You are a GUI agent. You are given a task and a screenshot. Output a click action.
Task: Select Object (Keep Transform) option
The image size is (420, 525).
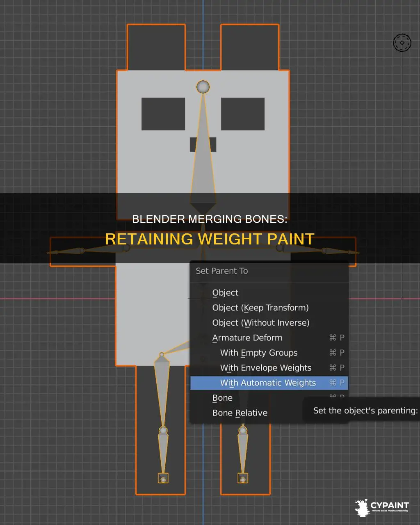pos(269,308)
